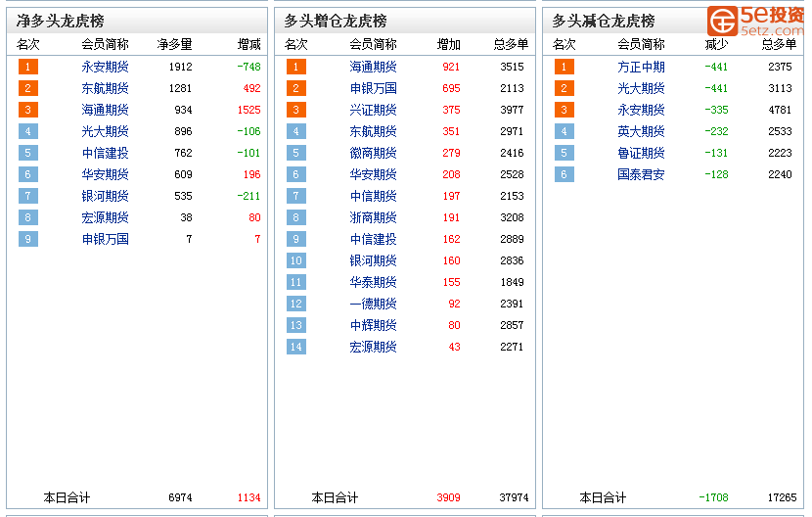Click 减少 column header in 多头减仓龙虎榜
Image resolution: width=812 pixels, height=517 pixels.
pyautogui.click(x=717, y=45)
